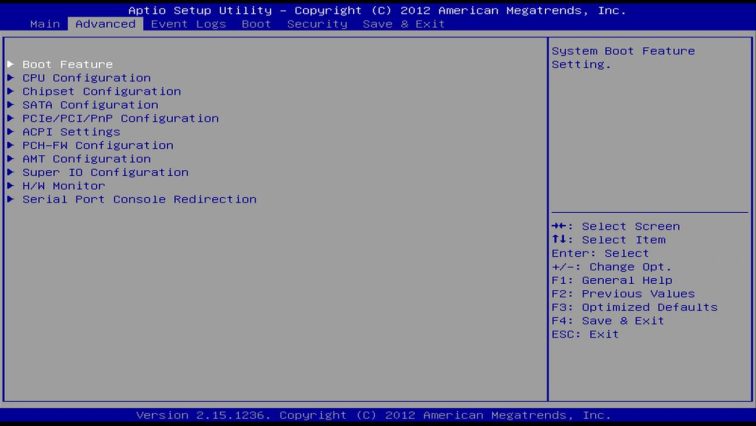This screenshot has height=426, width=756.
Task: Open the Boot Feature submenu
Action: coord(67,64)
